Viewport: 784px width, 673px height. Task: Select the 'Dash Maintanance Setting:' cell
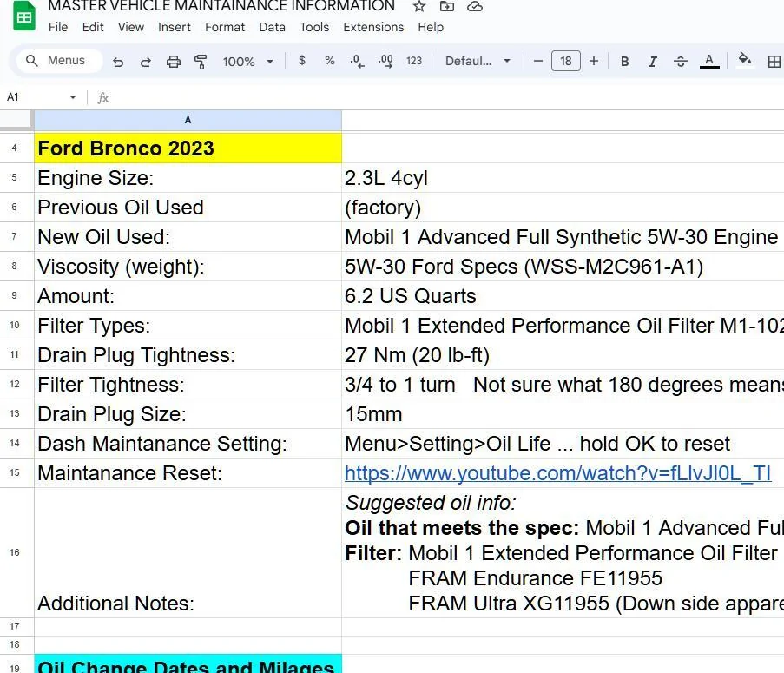tap(188, 444)
